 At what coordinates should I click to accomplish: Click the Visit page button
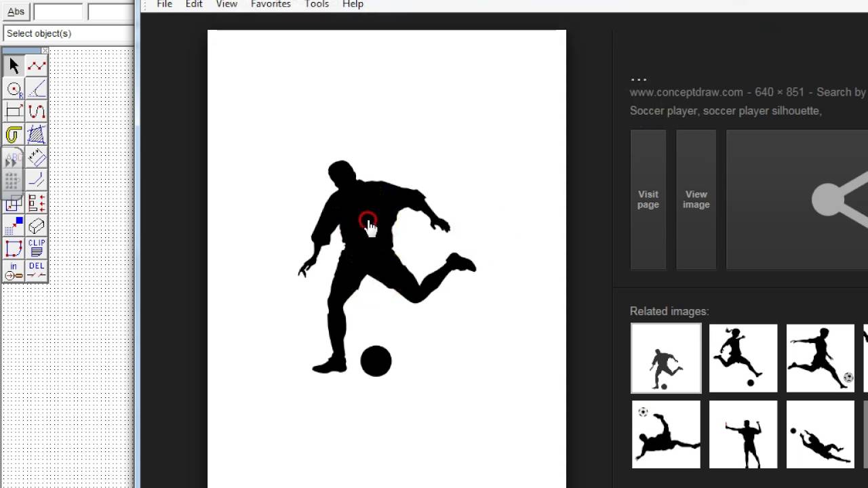click(648, 199)
